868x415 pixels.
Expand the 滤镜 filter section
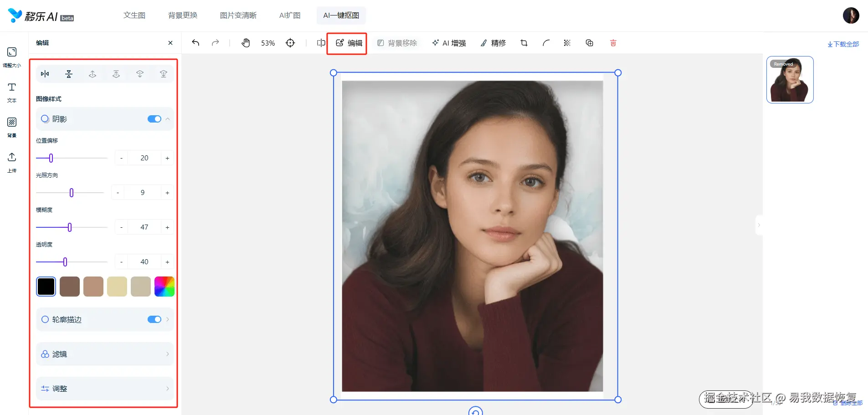click(x=105, y=354)
